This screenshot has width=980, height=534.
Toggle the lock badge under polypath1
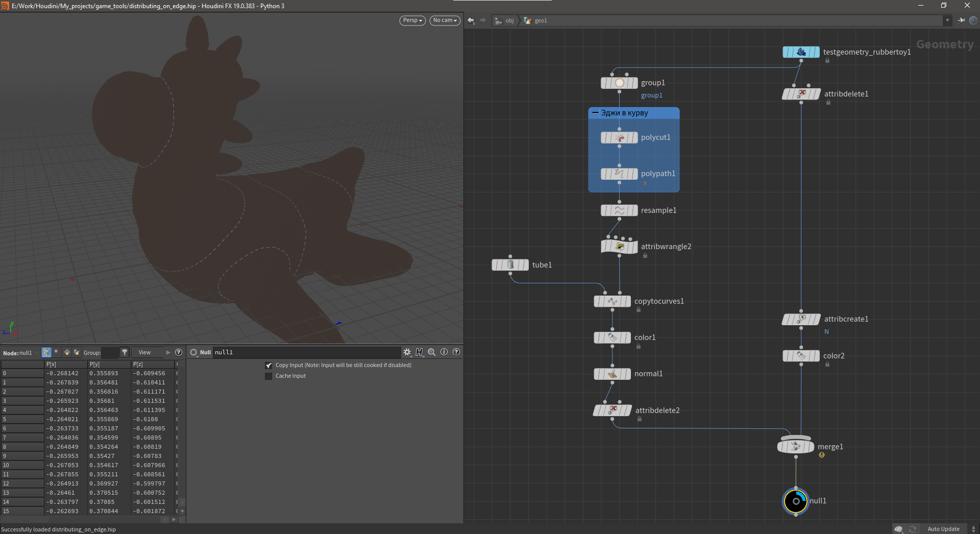click(645, 183)
